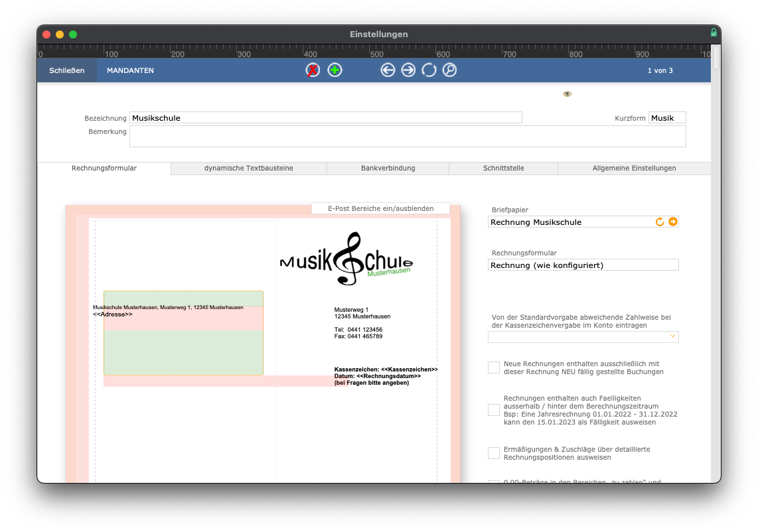
Task: Open search with magnifier icon
Action: [x=449, y=70]
